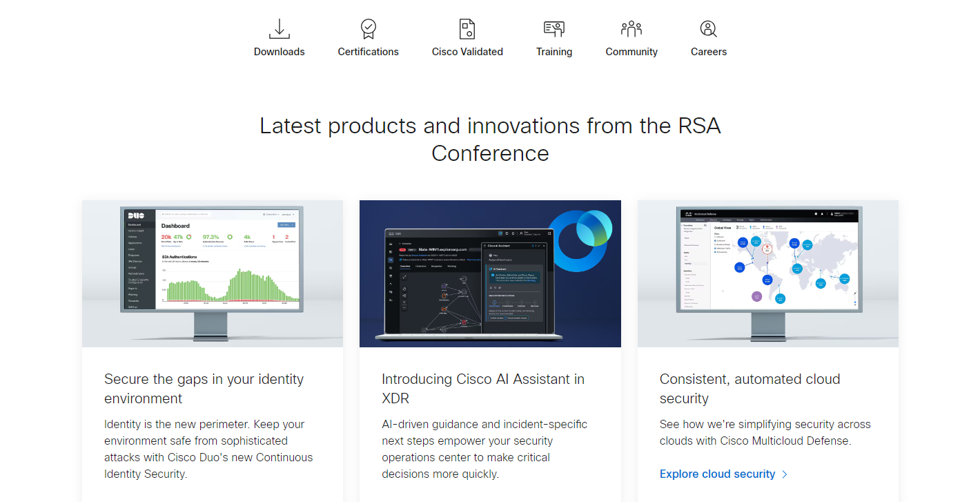Open the Community text link
The width and height of the screenshot is (980, 502).
(631, 52)
